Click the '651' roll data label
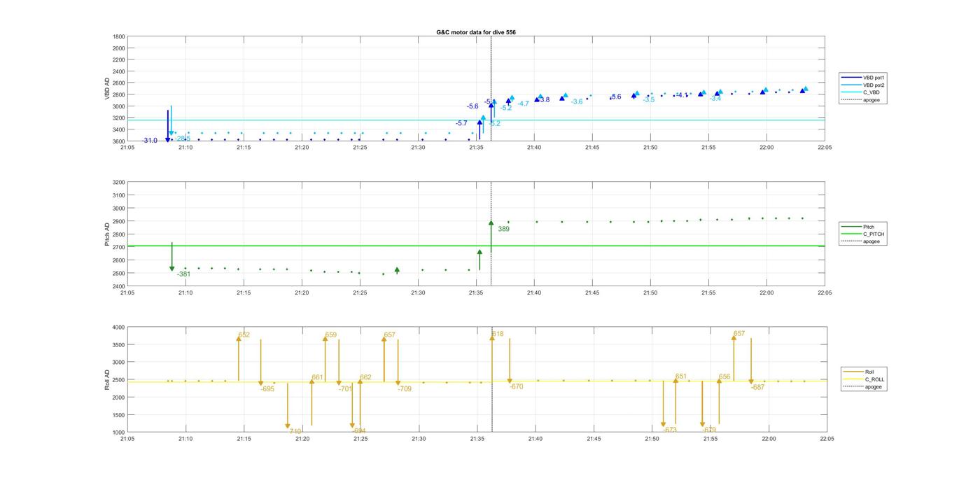Screen dimensions: 980x485 coord(681,377)
